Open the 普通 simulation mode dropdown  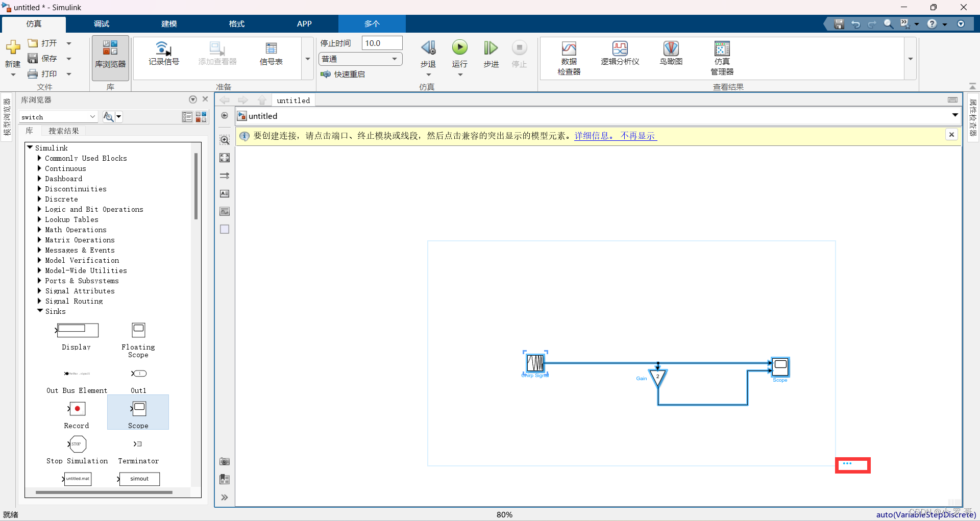(x=360, y=59)
